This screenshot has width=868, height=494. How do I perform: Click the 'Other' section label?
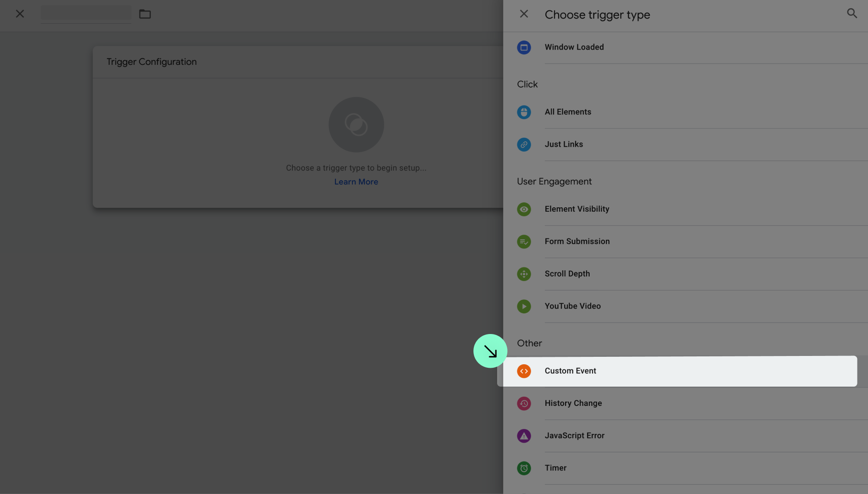coord(530,343)
